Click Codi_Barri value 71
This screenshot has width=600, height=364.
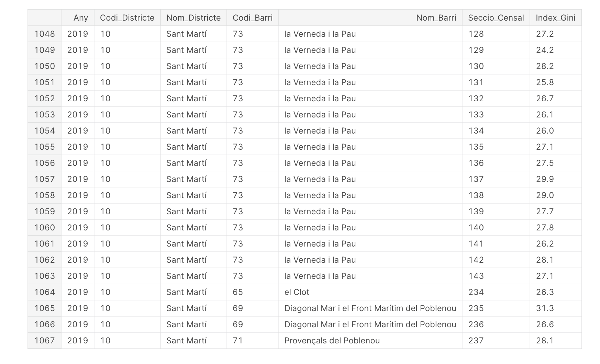238,341
